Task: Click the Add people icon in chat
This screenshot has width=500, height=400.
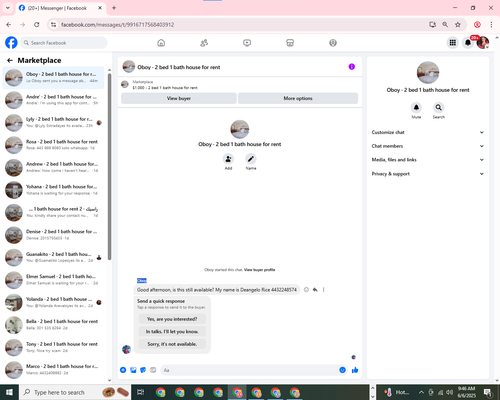Action: (x=228, y=159)
